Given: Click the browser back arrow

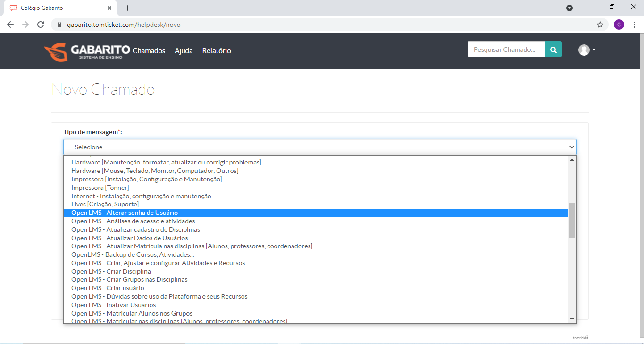Looking at the screenshot, I should coord(10,25).
